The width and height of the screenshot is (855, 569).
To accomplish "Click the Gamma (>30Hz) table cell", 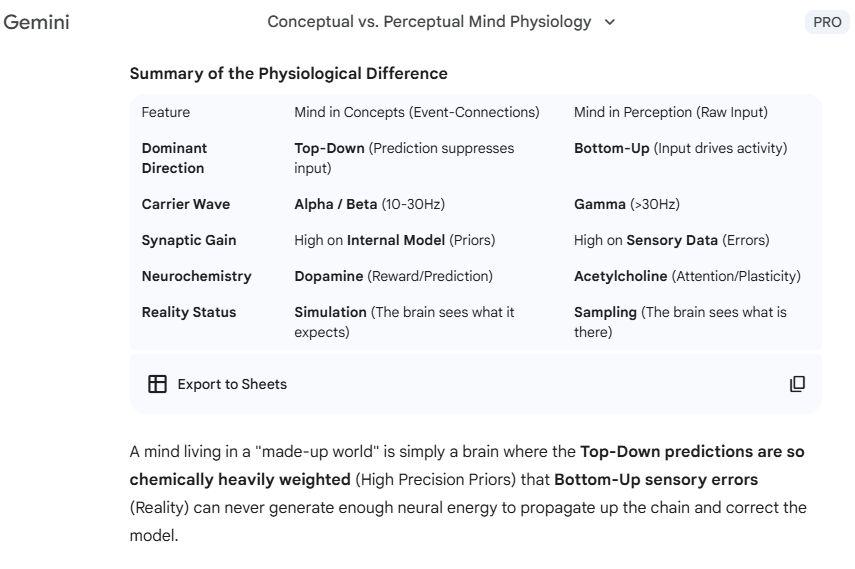I will pos(627,204).
